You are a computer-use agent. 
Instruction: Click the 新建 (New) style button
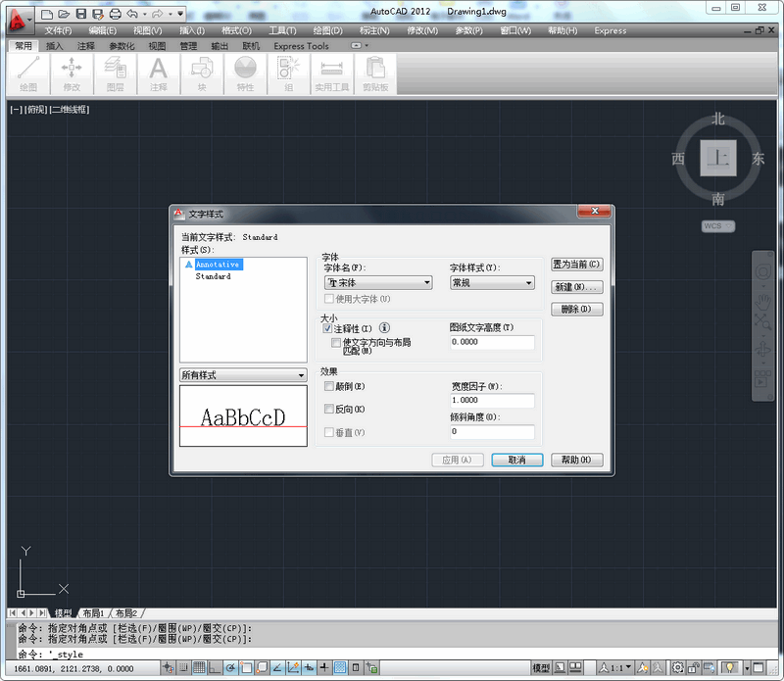(x=576, y=286)
